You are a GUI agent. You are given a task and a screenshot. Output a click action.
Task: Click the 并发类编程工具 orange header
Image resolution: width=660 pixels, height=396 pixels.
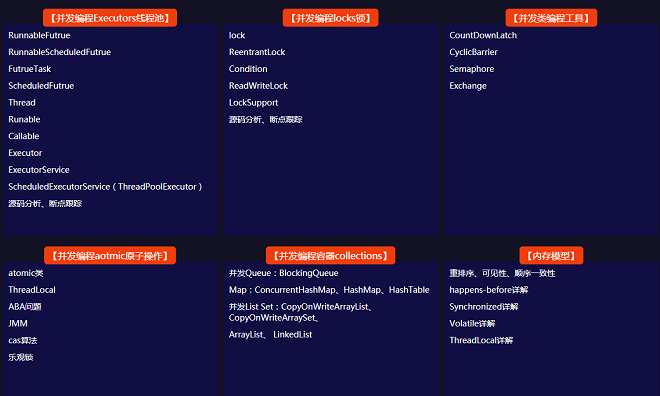[551, 18]
